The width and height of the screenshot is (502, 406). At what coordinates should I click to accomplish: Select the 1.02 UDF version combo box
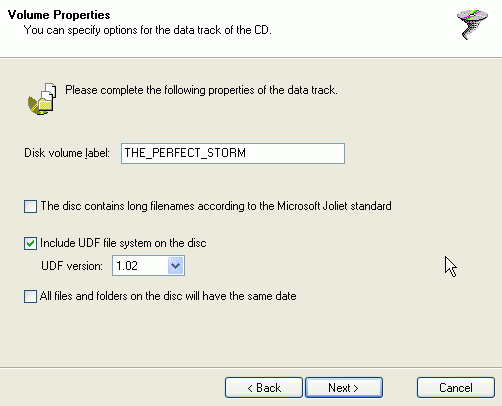[148, 266]
